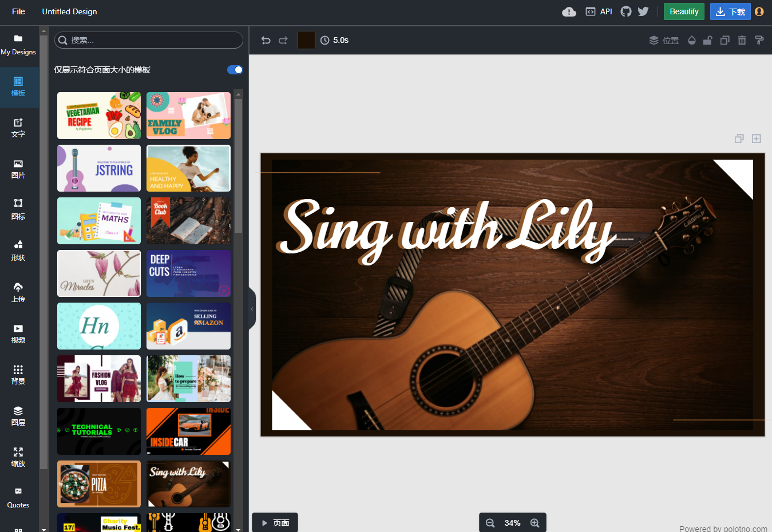772x532 pixels.
Task: Delete element with the trash icon
Action: pyautogui.click(x=742, y=40)
